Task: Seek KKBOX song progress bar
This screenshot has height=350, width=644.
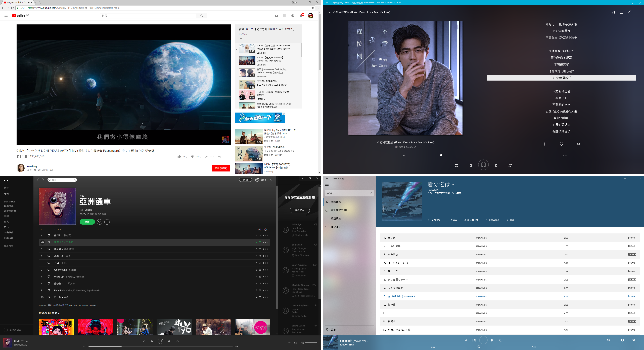Action: pyautogui.click(x=483, y=155)
